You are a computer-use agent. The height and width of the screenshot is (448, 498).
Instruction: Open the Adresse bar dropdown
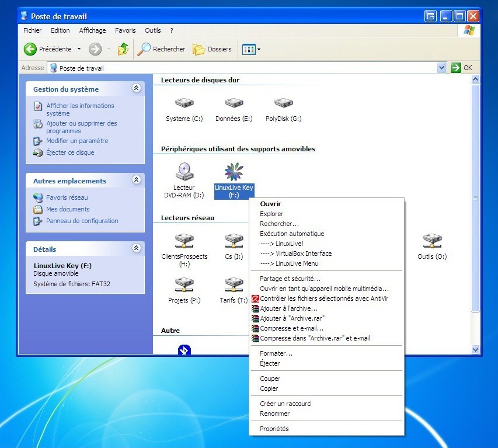click(x=443, y=68)
